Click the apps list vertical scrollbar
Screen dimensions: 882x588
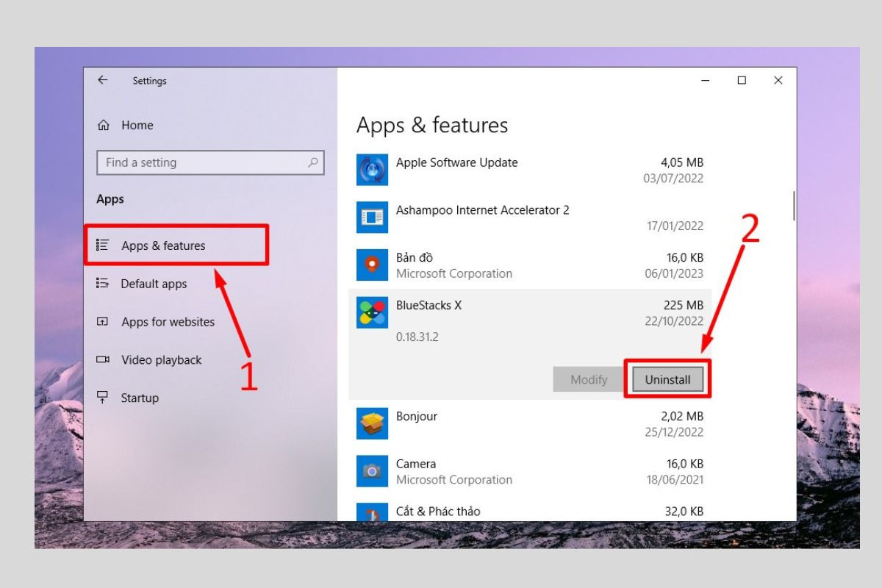tap(794, 206)
